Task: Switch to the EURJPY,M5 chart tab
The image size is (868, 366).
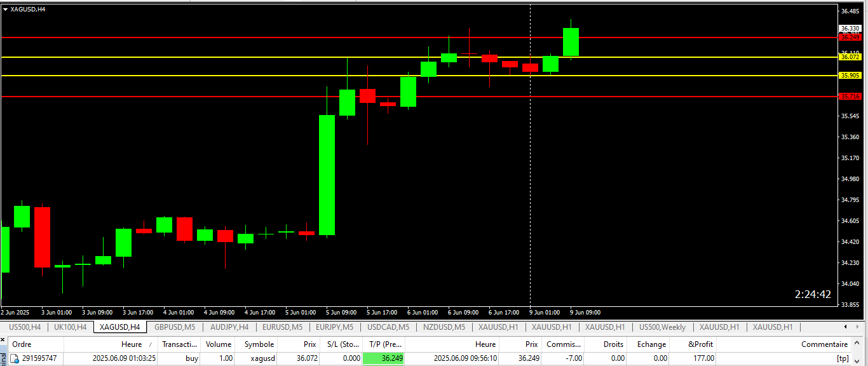Action: [x=334, y=327]
